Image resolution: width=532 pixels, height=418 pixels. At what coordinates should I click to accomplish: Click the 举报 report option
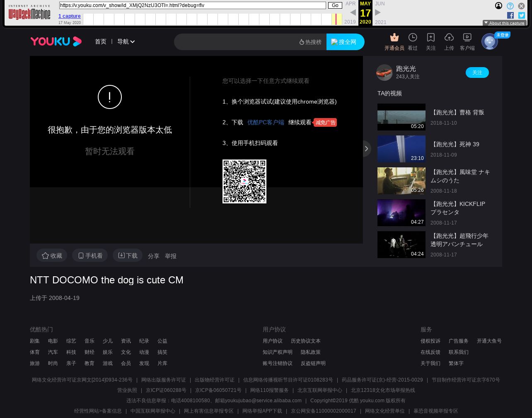(171, 256)
